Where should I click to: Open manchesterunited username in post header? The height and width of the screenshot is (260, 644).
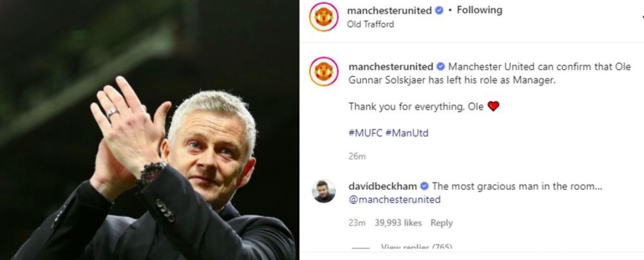pos(390,11)
